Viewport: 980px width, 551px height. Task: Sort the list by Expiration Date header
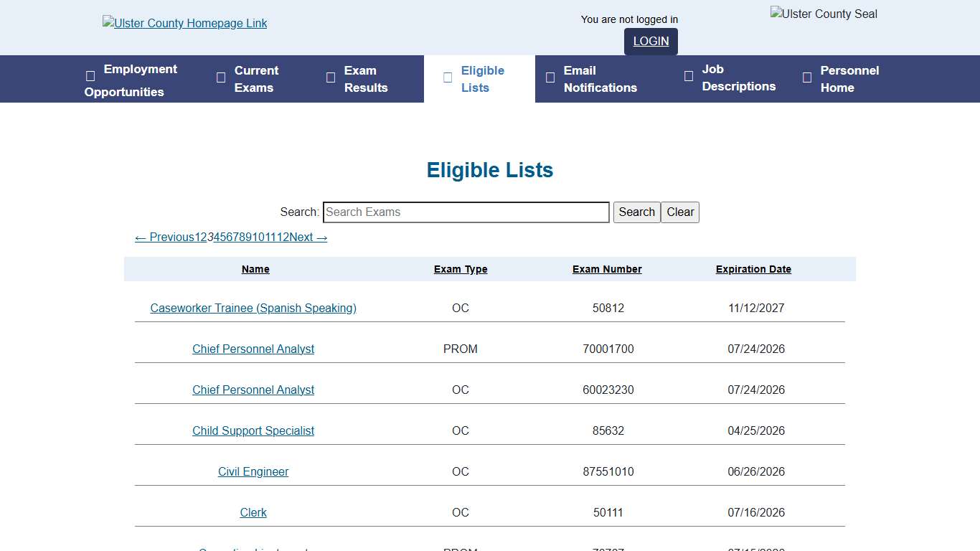tap(753, 269)
